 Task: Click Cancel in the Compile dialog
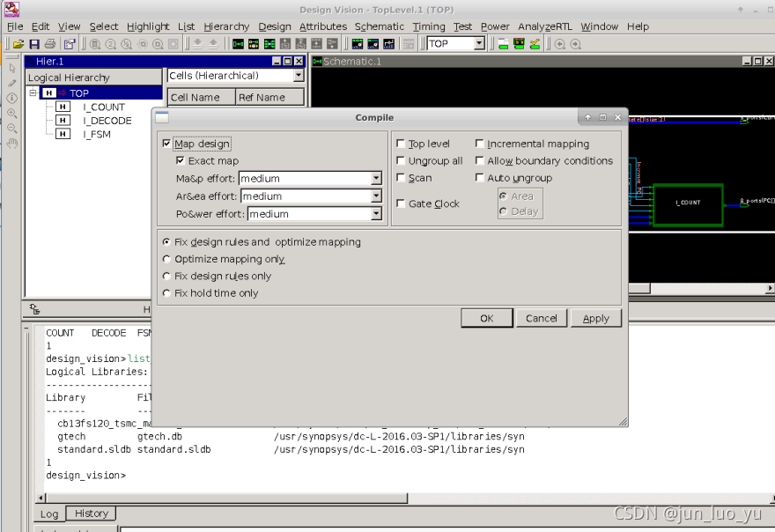click(x=542, y=318)
